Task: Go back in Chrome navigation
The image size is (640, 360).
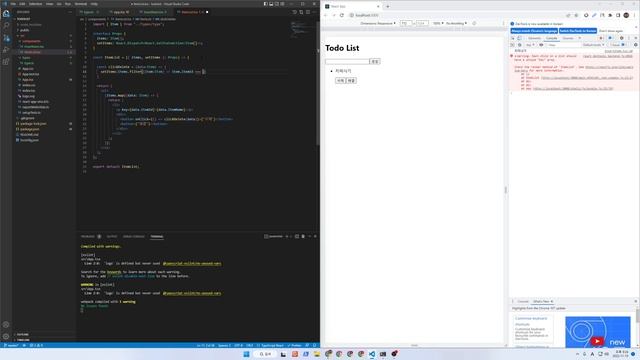Action: tap(326, 15)
